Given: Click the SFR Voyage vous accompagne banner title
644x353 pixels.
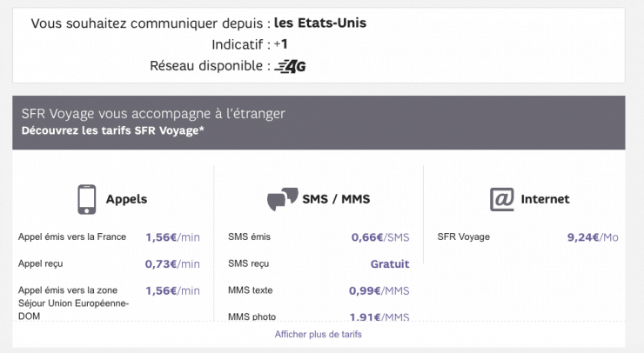Looking at the screenshot, I should click(153, 114).
